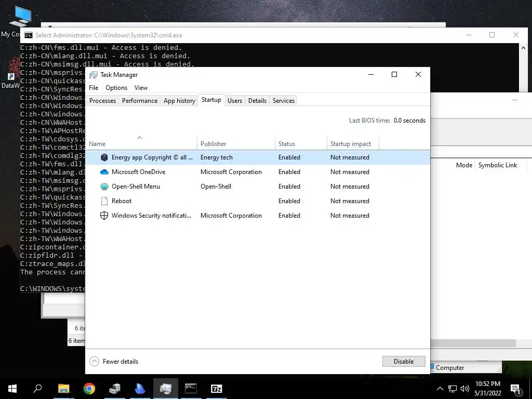Open the View menu

click(141, 88)
